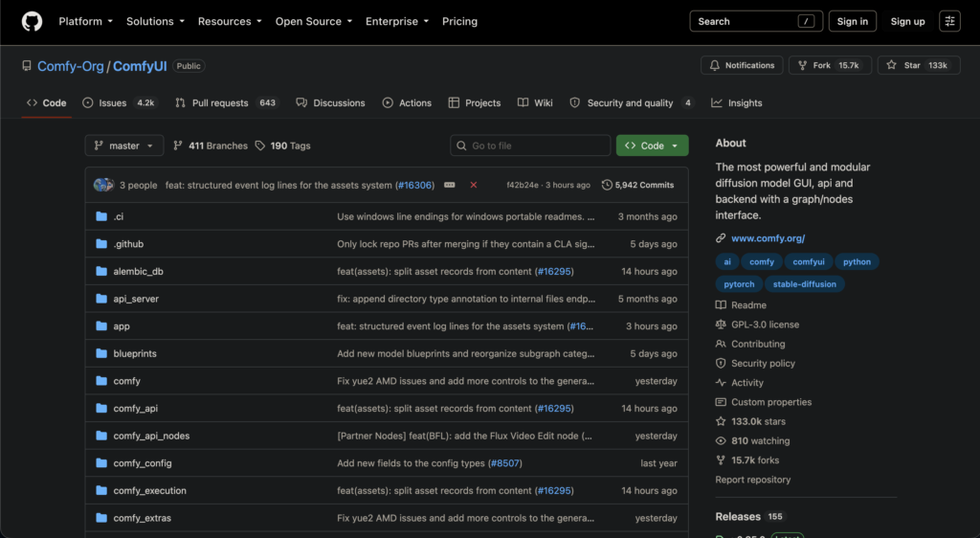Screen dimensions: 980x538
Task: Open the Activity pulse icon
Action: coord(721,382)
